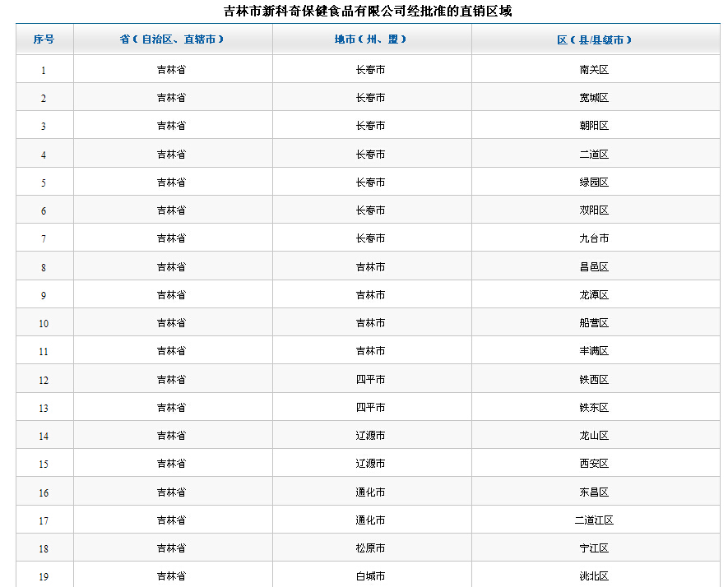Viewport: 728px width, 587px height.
Task: Select the 船营区 cell
Action: point(594,323)
